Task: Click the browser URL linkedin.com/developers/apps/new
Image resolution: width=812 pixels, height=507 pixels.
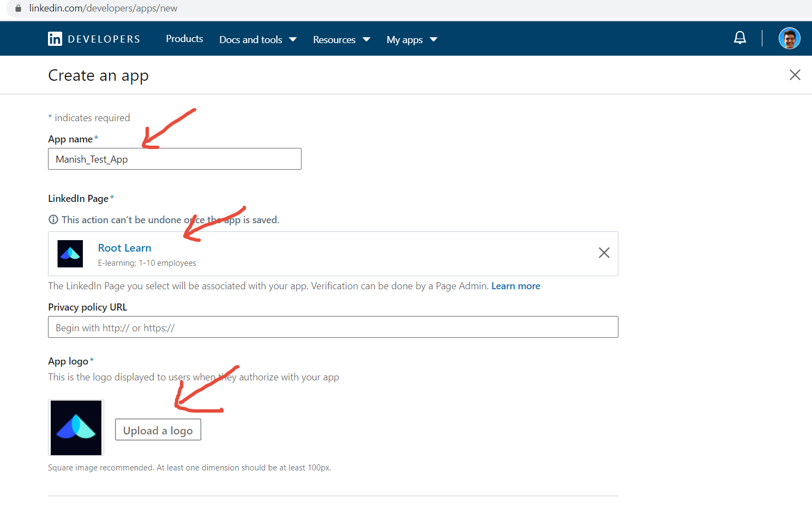Action: (103, 8)
